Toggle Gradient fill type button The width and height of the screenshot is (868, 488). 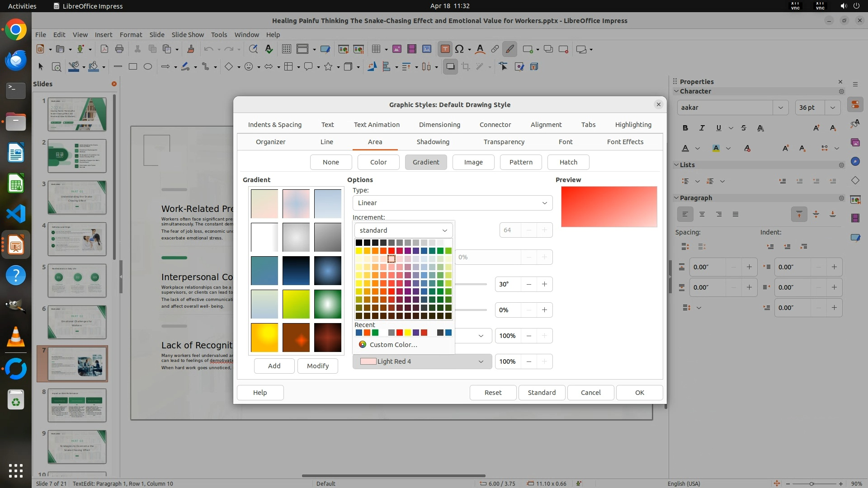point(425,162)
